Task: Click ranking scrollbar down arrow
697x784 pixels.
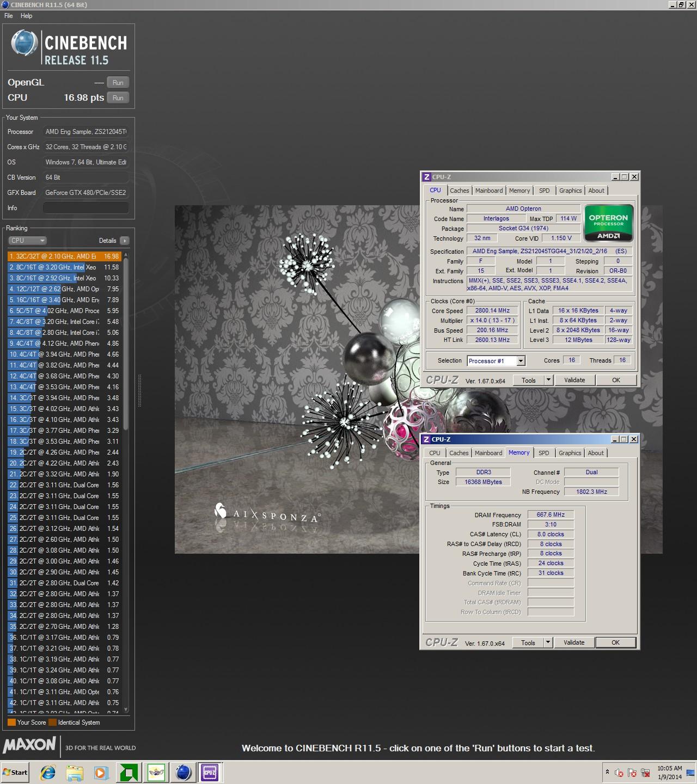Action: tap(126, 710)
